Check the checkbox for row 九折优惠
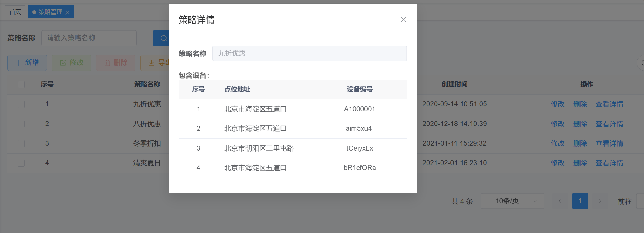The width and height of the screenshot is (644, 233). coord(21,104)
